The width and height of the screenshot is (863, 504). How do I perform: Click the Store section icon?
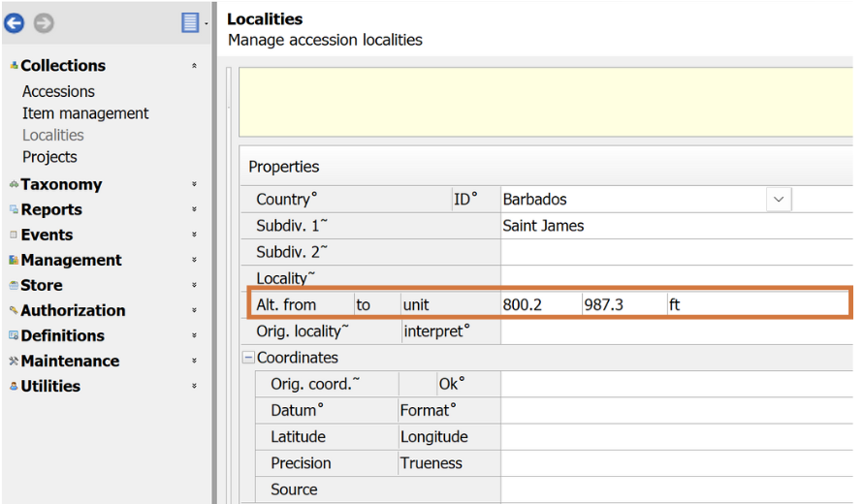14,285
